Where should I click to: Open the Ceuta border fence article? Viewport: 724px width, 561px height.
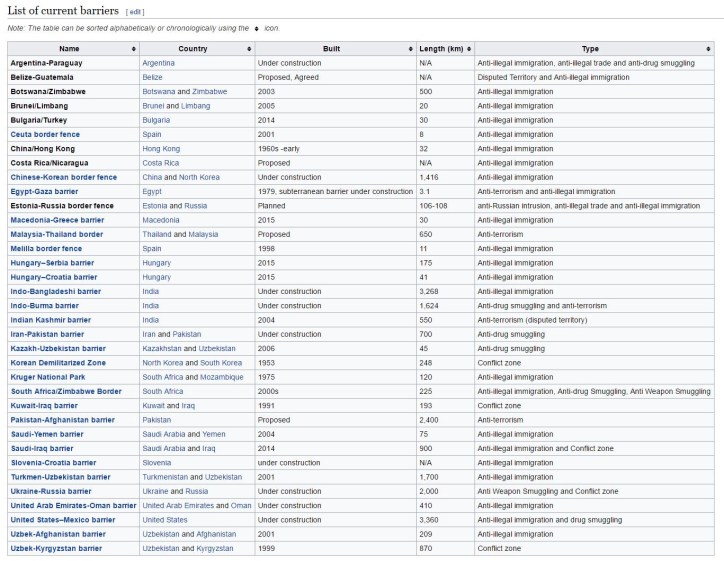pos(45,134)
